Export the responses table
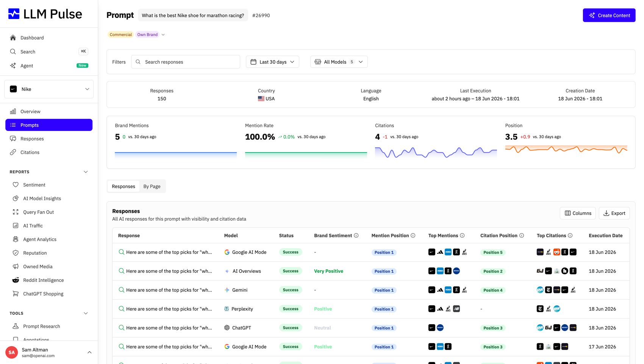This screenshot has height=364, width=644. (614, 213)
